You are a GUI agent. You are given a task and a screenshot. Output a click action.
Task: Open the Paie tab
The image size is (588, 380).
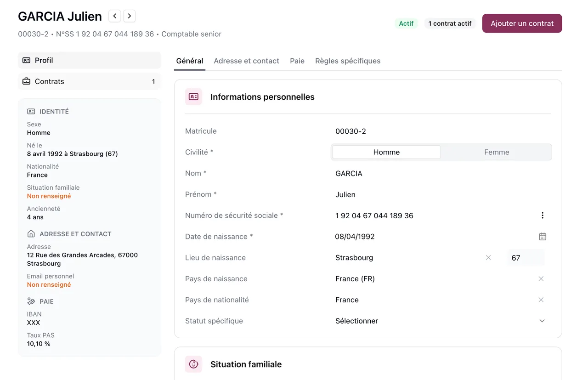pyautogui.click(x=297, y=61)
